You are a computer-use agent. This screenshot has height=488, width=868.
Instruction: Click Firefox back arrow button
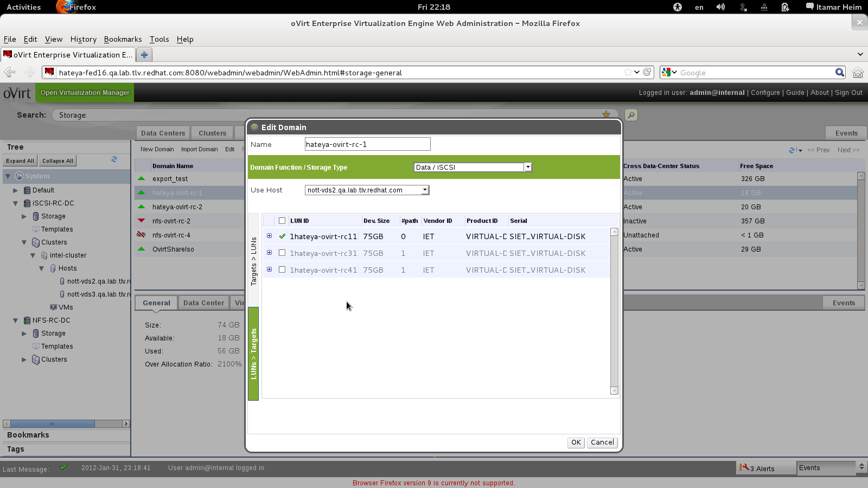pyautogui.click(x=9, y=72)
